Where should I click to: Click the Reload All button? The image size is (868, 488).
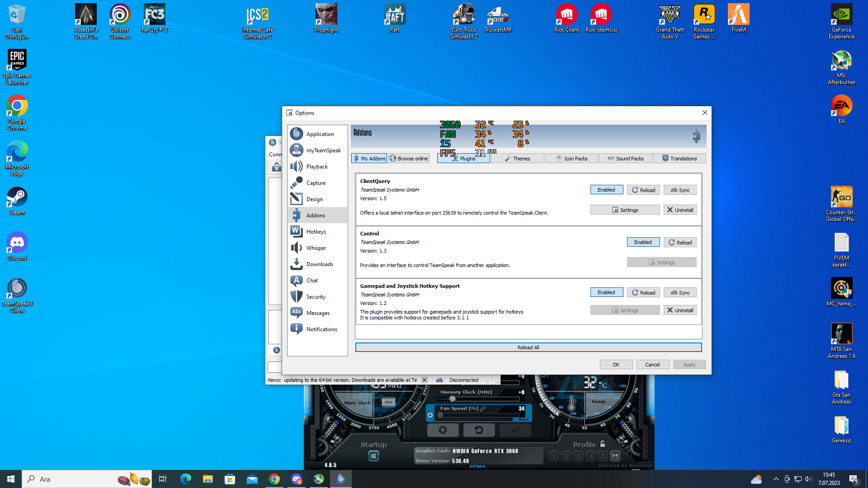[528, 347]
